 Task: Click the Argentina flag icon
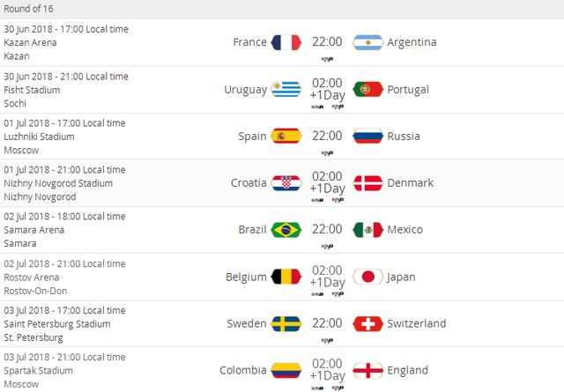(367, 42)
